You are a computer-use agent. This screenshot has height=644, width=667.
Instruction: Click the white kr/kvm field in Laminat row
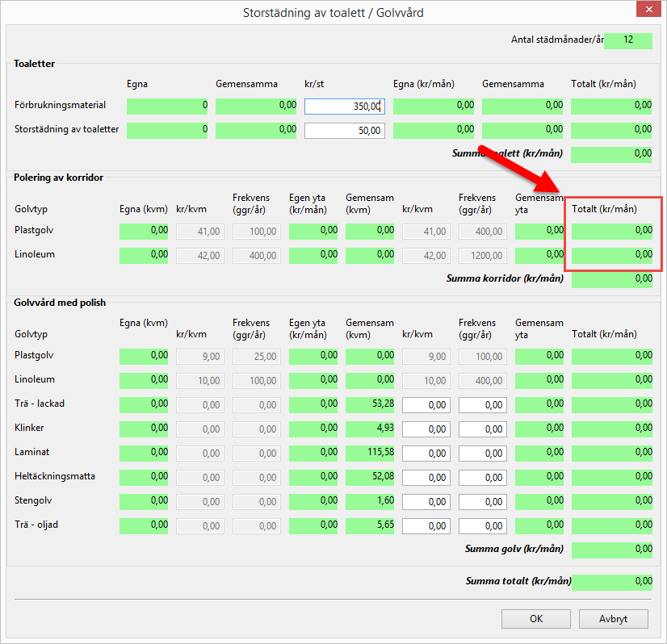[x=426, y=453]
